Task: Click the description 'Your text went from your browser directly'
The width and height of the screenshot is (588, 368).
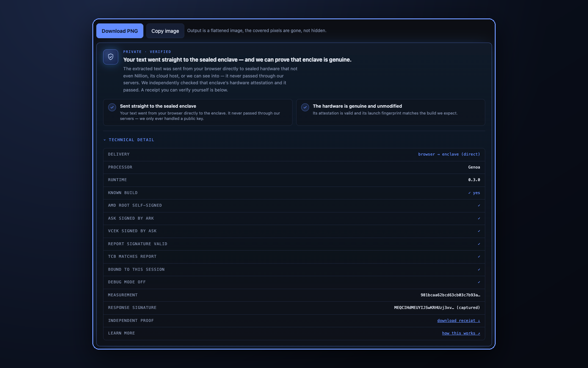Action: click(200, 116)
